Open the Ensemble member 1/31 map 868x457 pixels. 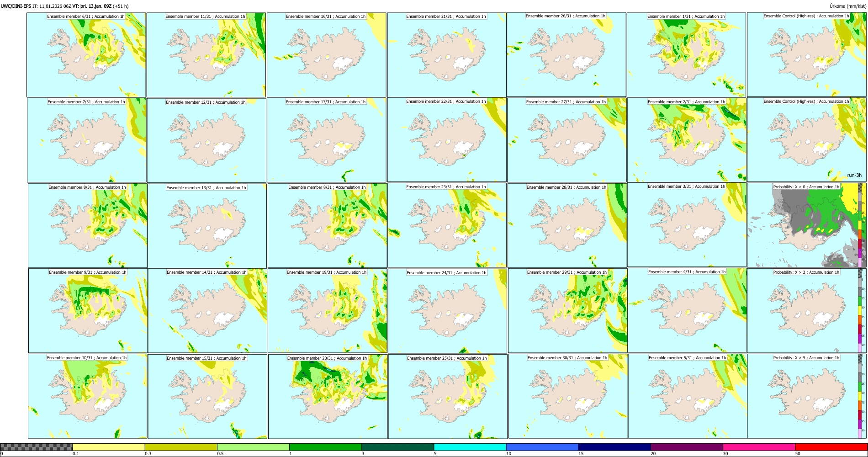[x=687, y=55]
